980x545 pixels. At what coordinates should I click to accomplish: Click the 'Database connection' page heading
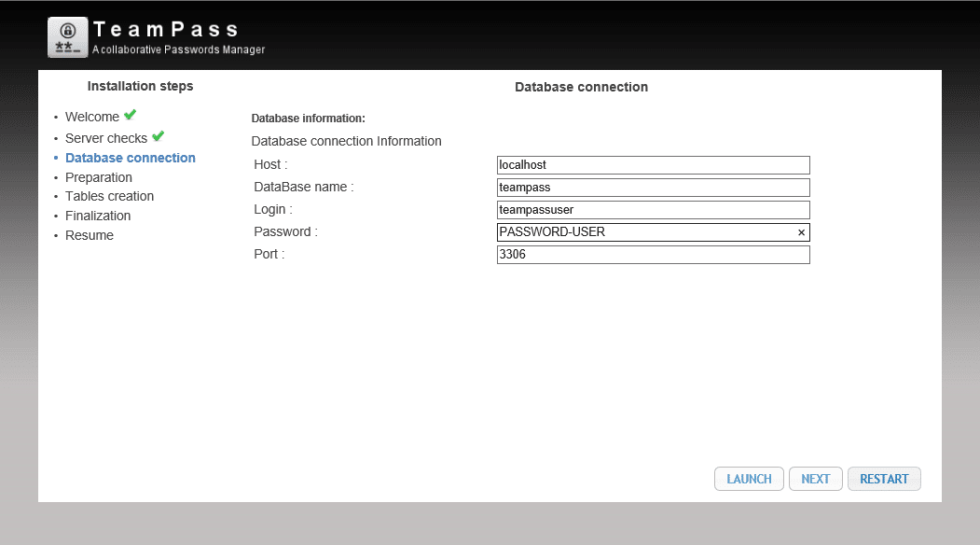point(581,87)
